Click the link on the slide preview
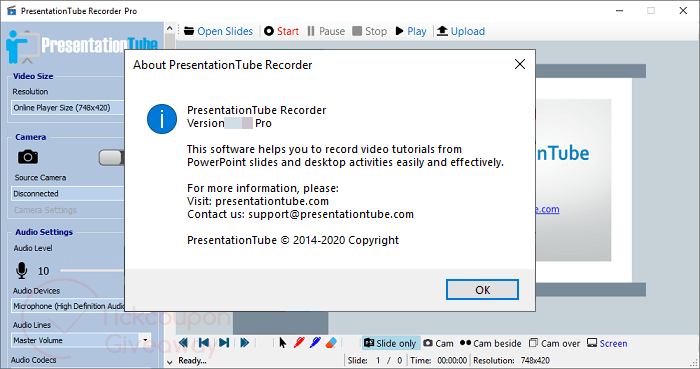Screen dimensions: 700x369 pyautogui.click(x=547, y=209)
